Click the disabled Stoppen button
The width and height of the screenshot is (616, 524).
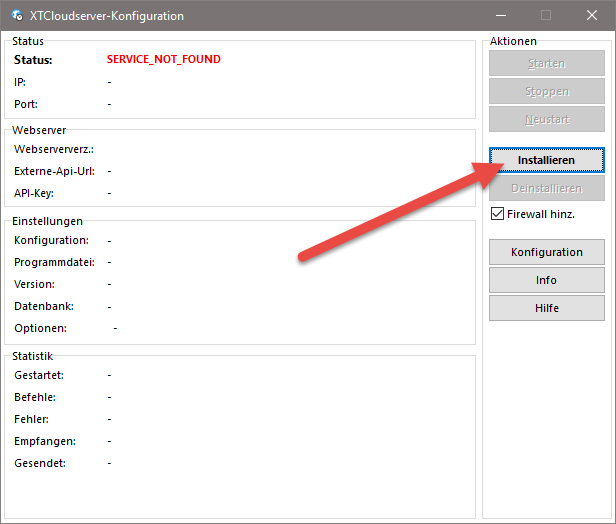point(546,91)
